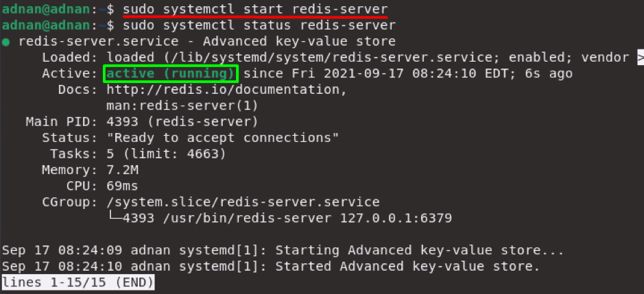Viewport: 644px width, 294px height.
Task: Click the Ready to accept connections status text
Action: click(x=223, y=138)
